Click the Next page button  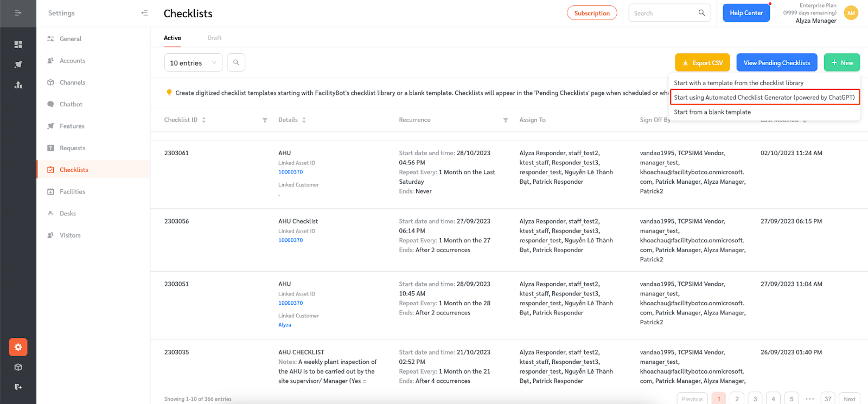click(x=850, y=399)
